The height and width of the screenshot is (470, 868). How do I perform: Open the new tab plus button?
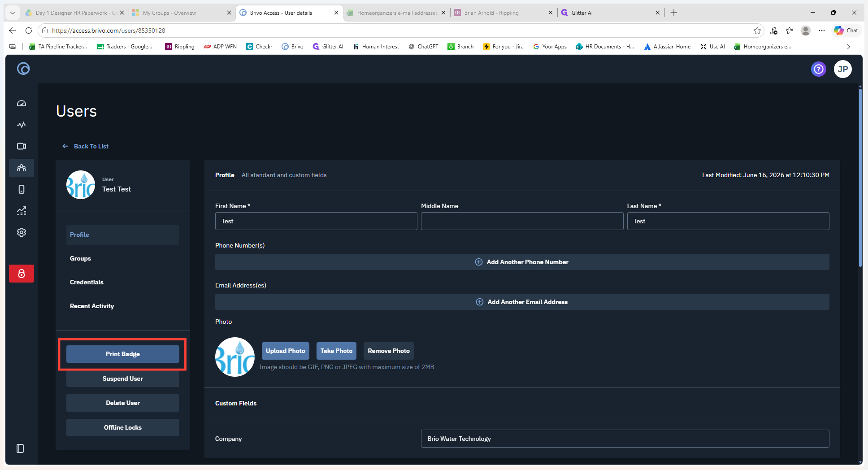[x=674, y=13]
